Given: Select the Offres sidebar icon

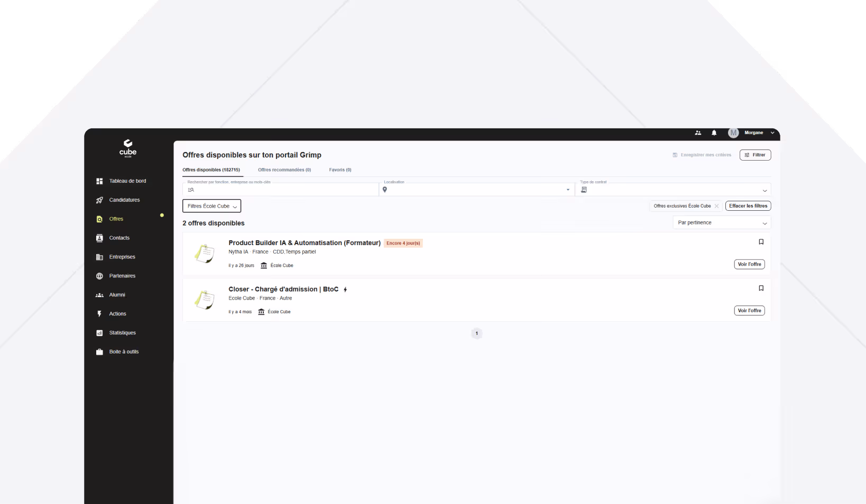Looking at the screenshot, I should [99, 219].
